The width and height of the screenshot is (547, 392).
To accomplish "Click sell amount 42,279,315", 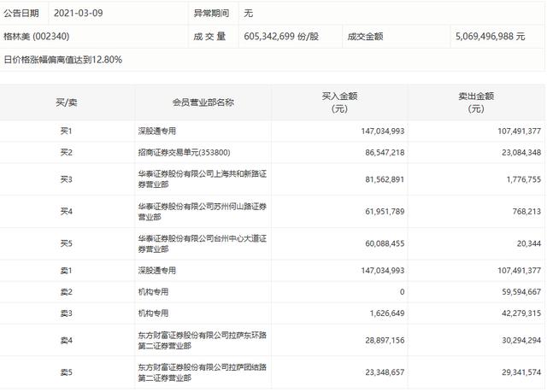I will pyautogui.click(x=521, y=313).
